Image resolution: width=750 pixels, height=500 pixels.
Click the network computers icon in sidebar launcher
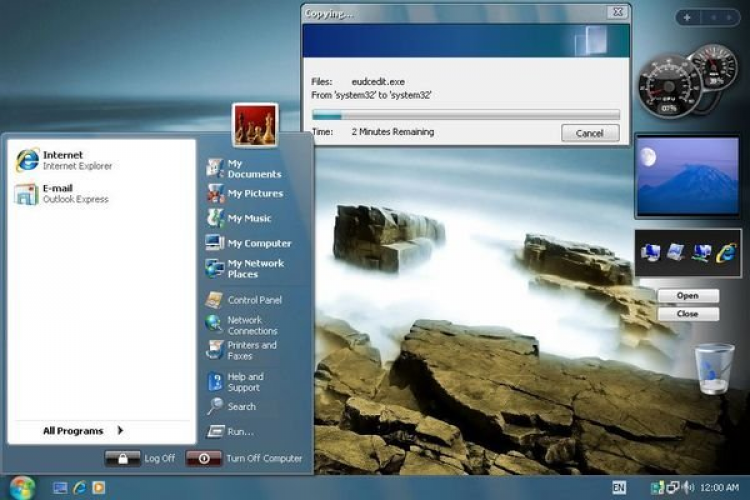(701, 253)
